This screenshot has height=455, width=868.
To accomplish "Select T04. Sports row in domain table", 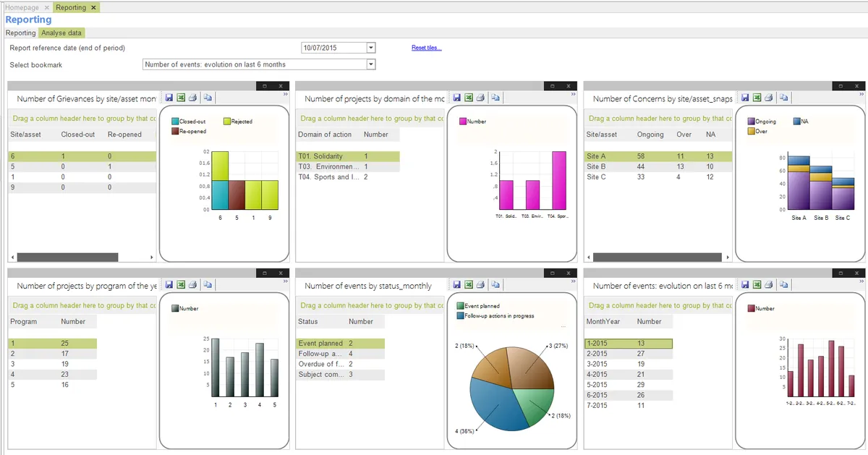I will coord(348,177).
